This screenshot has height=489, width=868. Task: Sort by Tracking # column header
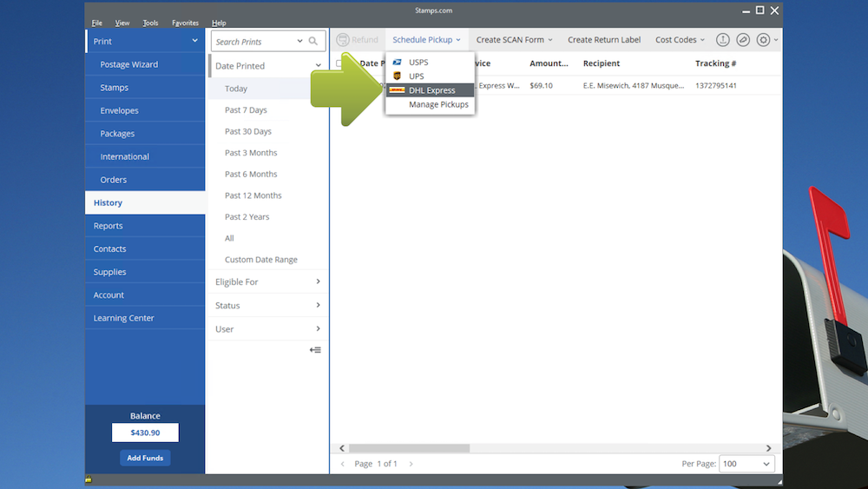[716, 63]
